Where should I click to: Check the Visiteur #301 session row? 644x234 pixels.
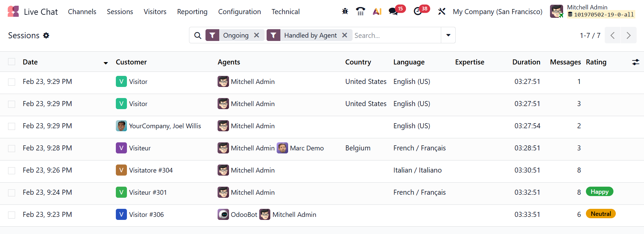pyautogui.click(x=12, y=193)
